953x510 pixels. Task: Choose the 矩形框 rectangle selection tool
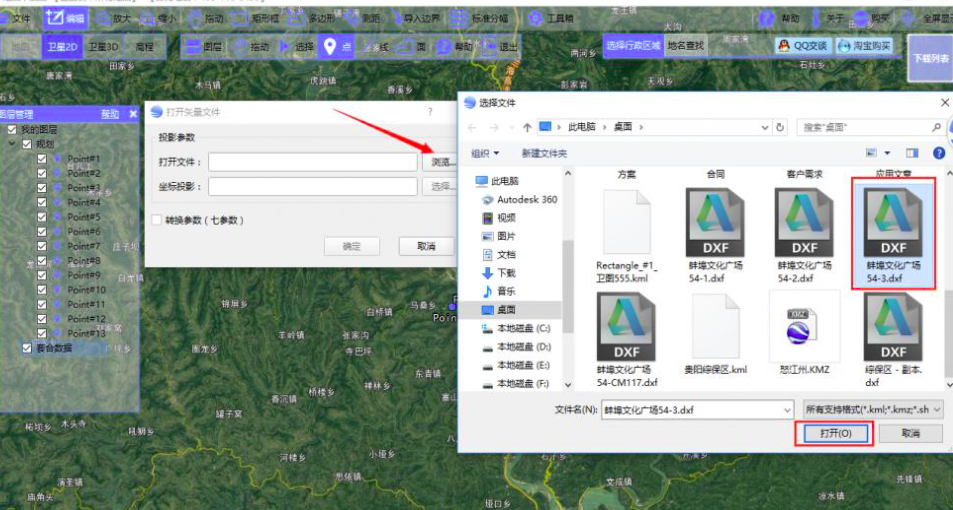256,19
